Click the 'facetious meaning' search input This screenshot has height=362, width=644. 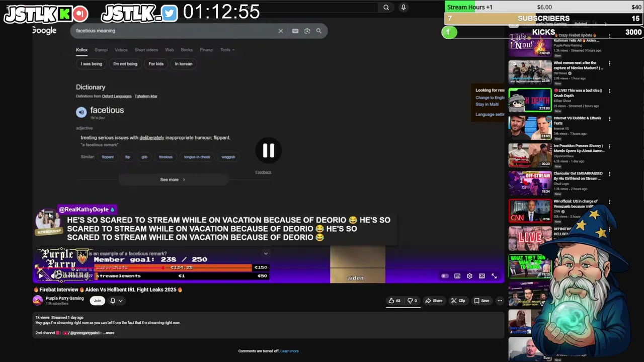pyautogui.click(x=174, y=31)
